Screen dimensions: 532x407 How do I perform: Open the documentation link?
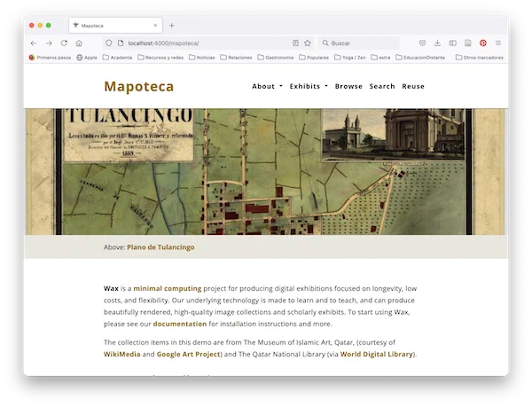(180, 324)
